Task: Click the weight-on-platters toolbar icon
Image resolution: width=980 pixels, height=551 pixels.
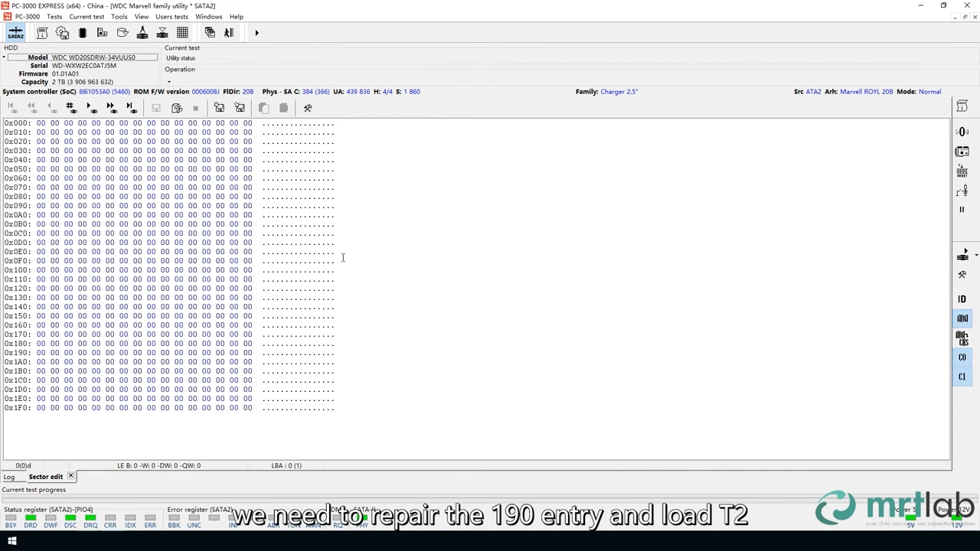Action: click(142, 33)
